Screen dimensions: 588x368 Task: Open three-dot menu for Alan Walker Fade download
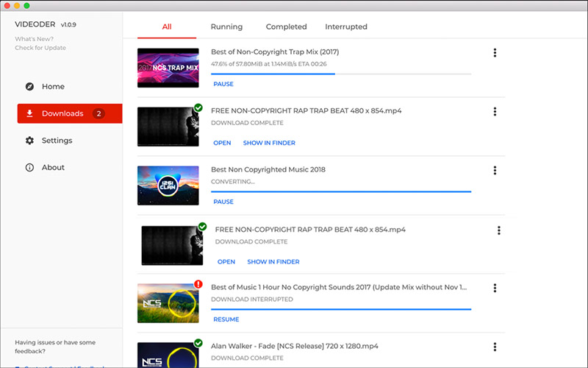(495, 347)
